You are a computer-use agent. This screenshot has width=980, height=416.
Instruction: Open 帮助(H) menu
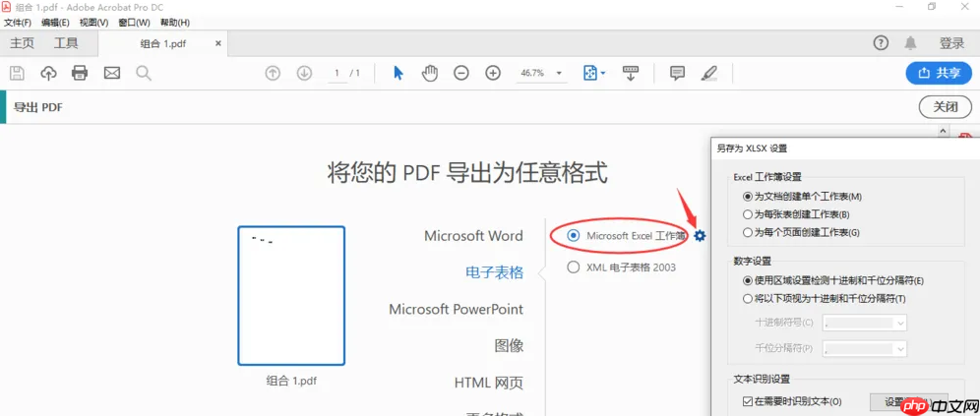tap(175, 23)
